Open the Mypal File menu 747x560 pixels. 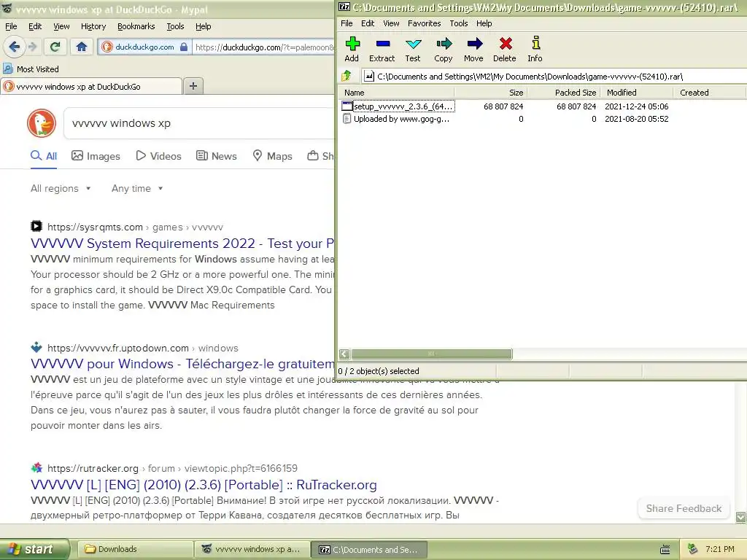click(x=11, y=27)
